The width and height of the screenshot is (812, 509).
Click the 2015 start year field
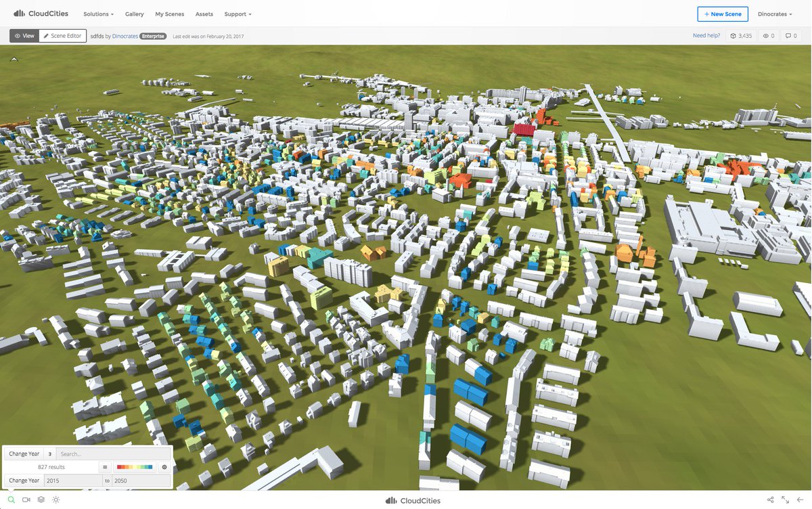tap(73, 481)
